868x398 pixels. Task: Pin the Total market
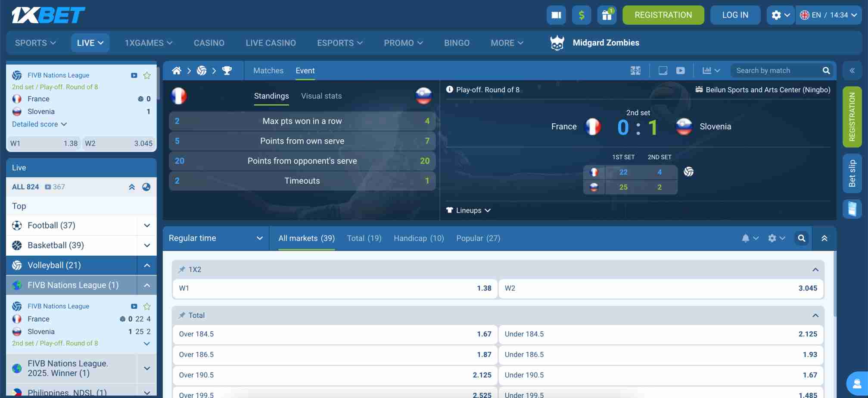182,316
